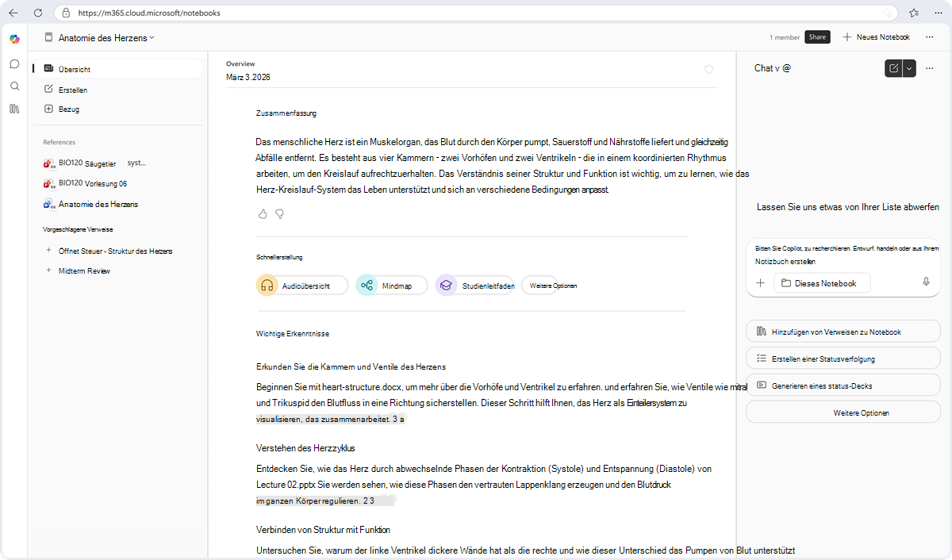Click heading Verstehen des Herzzyklus
Screen dimensions: 952x560
(305, 448)
